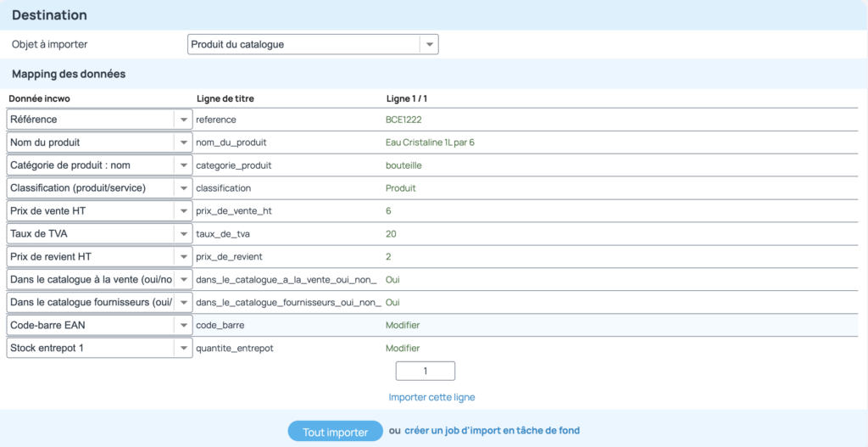Open 'Dans le catalogue à la vente' dropdown

[x=100, y=280]
